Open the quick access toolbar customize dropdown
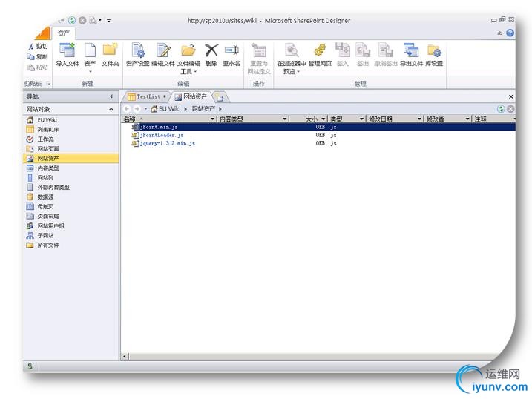Viewport: 532px width, 399px height. coord(108,21)
